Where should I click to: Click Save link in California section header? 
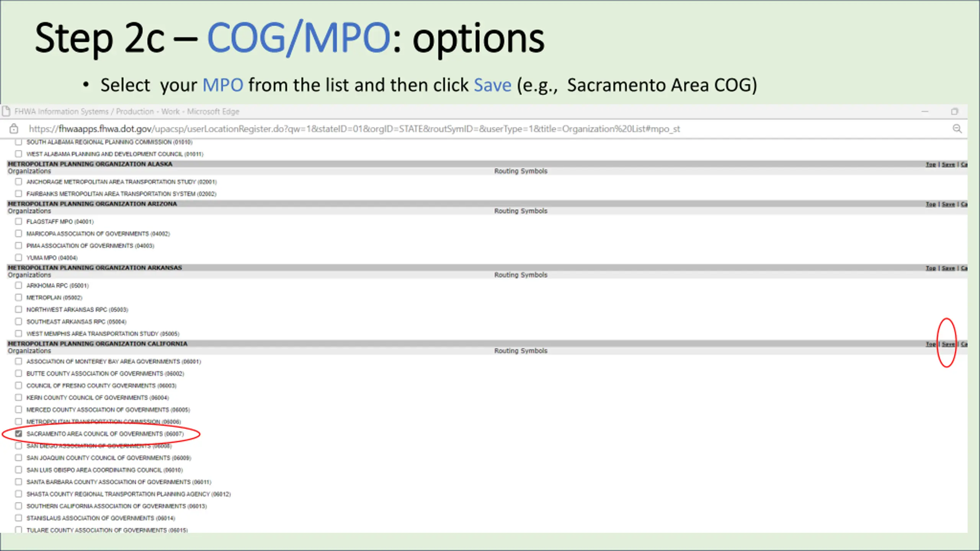pos(948,344)
